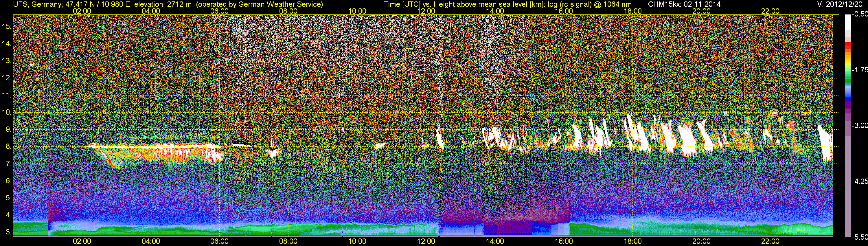Click the -1.75 color scale value
This screenshot has width=868, height=246.
(859, 70)
